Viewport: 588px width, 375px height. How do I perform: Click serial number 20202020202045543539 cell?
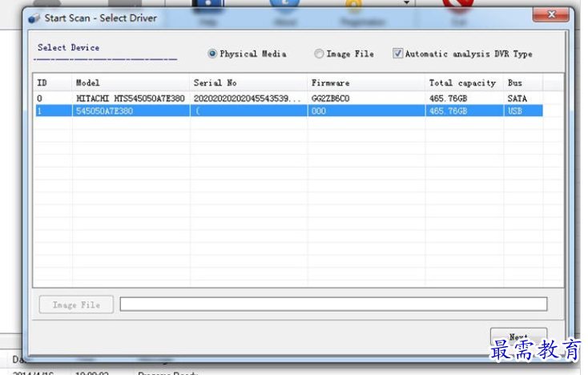tap(247, 99)
